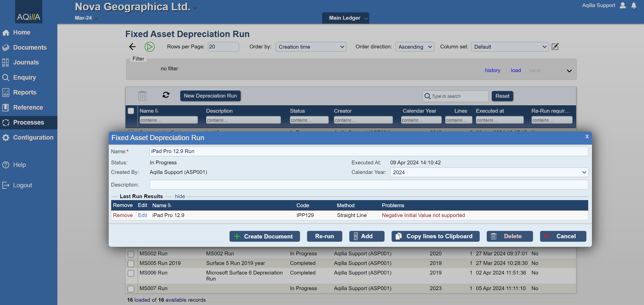Click the Create Document button
The width and height of the screenshot is (644, 305).
click(x=264, y=236)
